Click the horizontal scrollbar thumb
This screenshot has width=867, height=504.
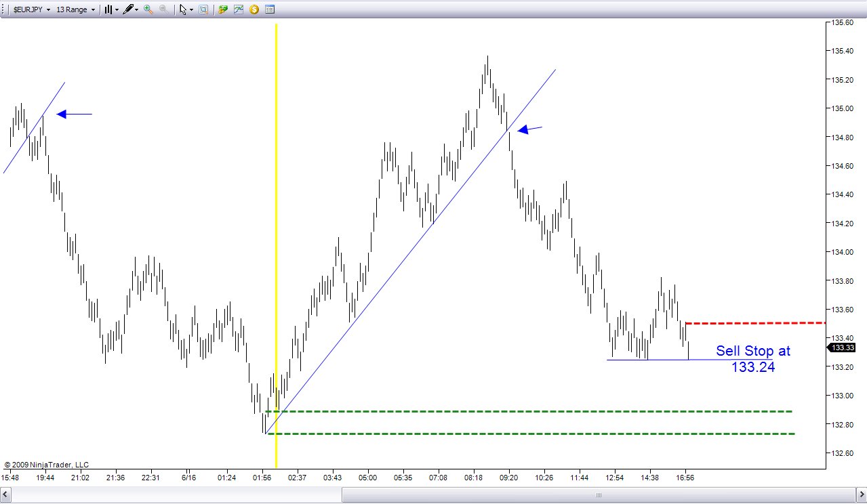[x=599, y=495]
